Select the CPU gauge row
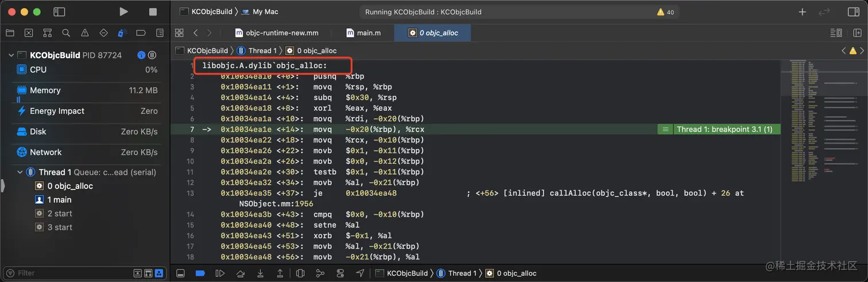This screenshot has height=282, width=868. (86, 69)
